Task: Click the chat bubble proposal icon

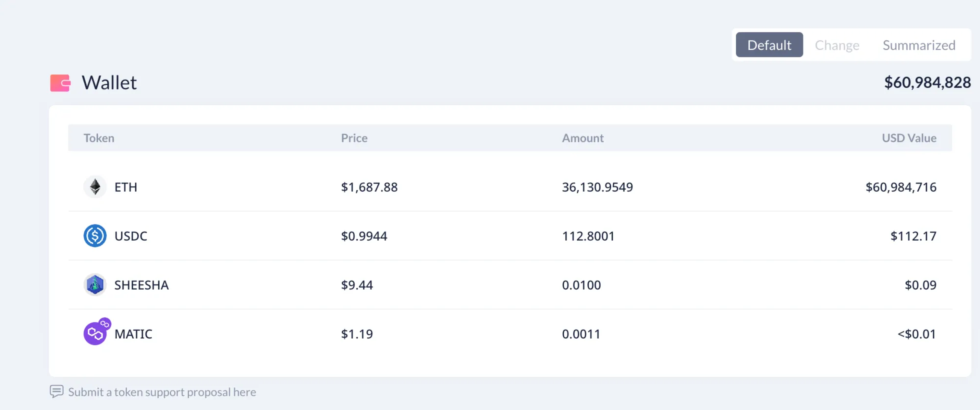Action: [56, 391]
